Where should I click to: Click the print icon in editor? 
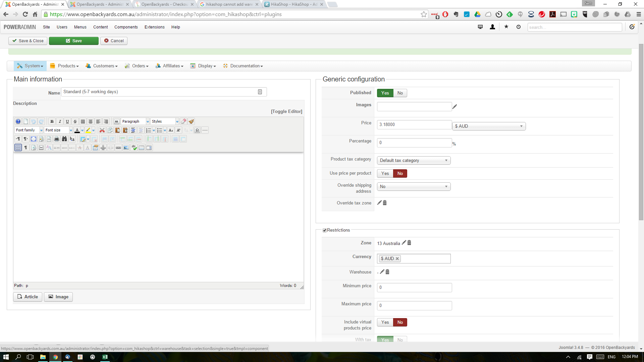click(57, 139)
